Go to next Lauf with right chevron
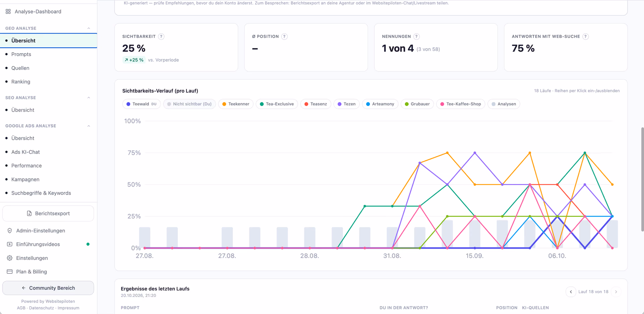Screen dimensions: 644x314 pos(616,292)
